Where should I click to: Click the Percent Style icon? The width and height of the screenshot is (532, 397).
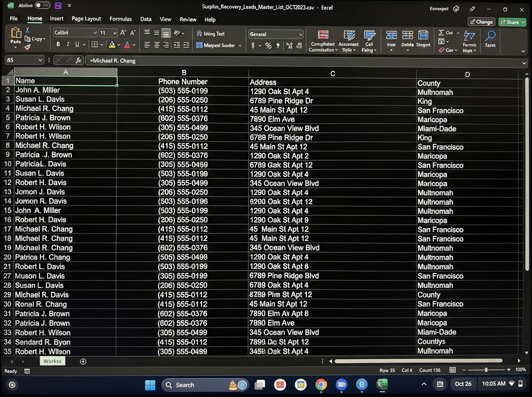pos(268,45)
